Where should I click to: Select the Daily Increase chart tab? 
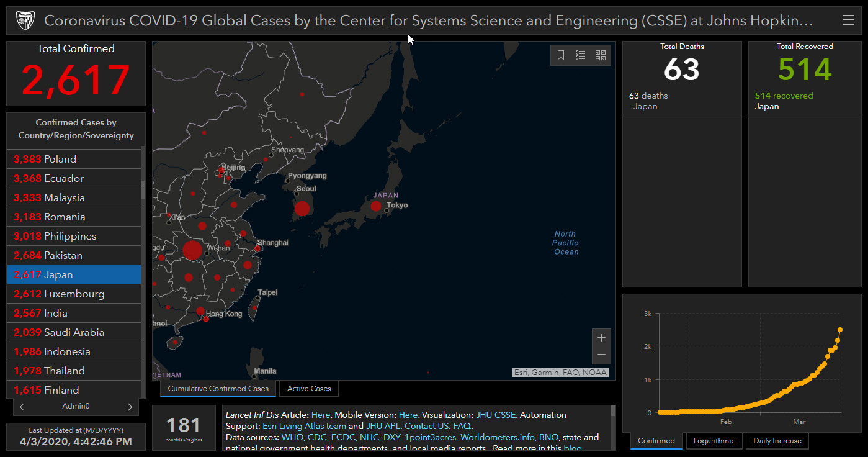(777, 441)
